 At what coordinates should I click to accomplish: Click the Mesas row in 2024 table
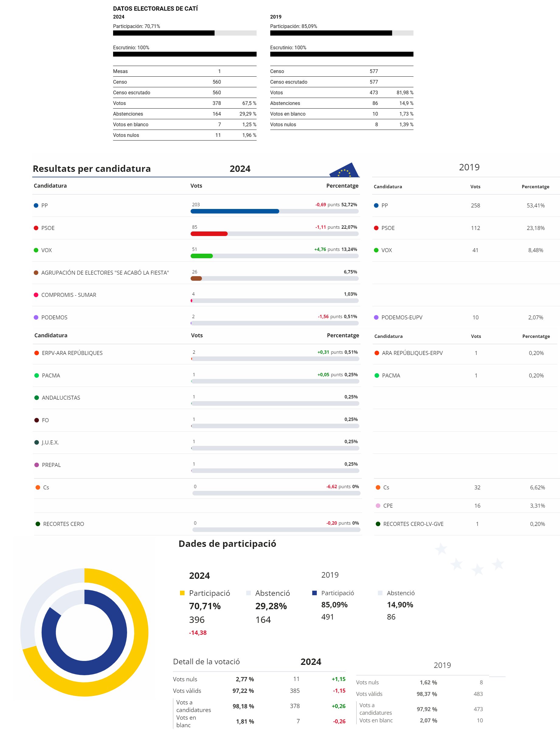coord(185,71)
